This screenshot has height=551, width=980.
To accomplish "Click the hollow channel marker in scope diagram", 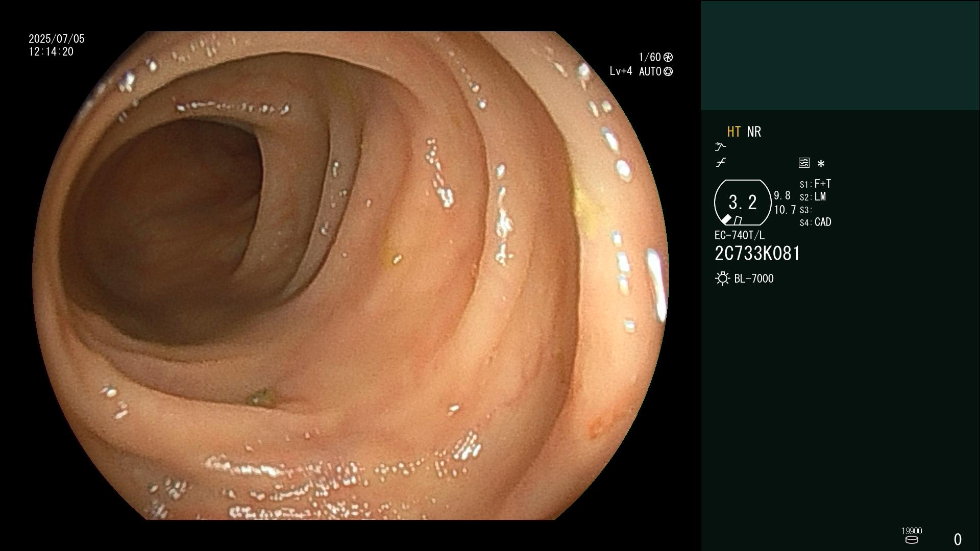I will [738, 220].
